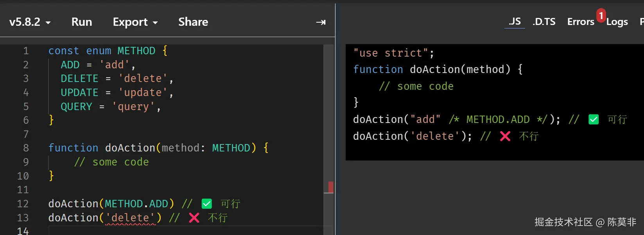
Task: Click line number 1 in the gutter
Action: point(26,51)
